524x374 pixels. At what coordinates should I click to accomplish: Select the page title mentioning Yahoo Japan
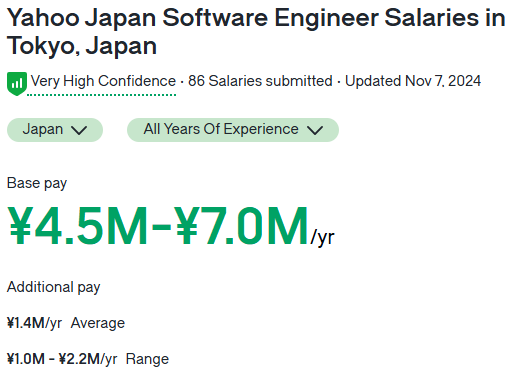pyautogui.click(x=256, y=31)
